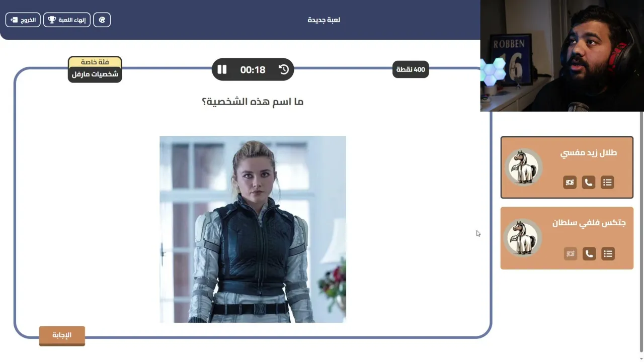Click the الخروج exit button
644x362 pixels.
(x=23, y=20)
